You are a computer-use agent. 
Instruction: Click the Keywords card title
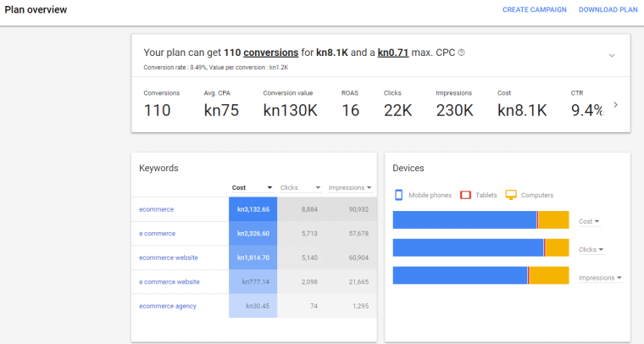[x=158, y=169]
